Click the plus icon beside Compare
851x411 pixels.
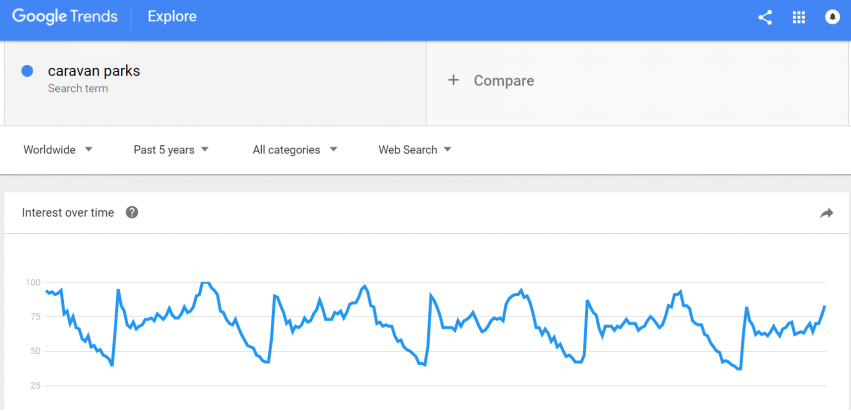pyautogui.click(x=453, y=80)
